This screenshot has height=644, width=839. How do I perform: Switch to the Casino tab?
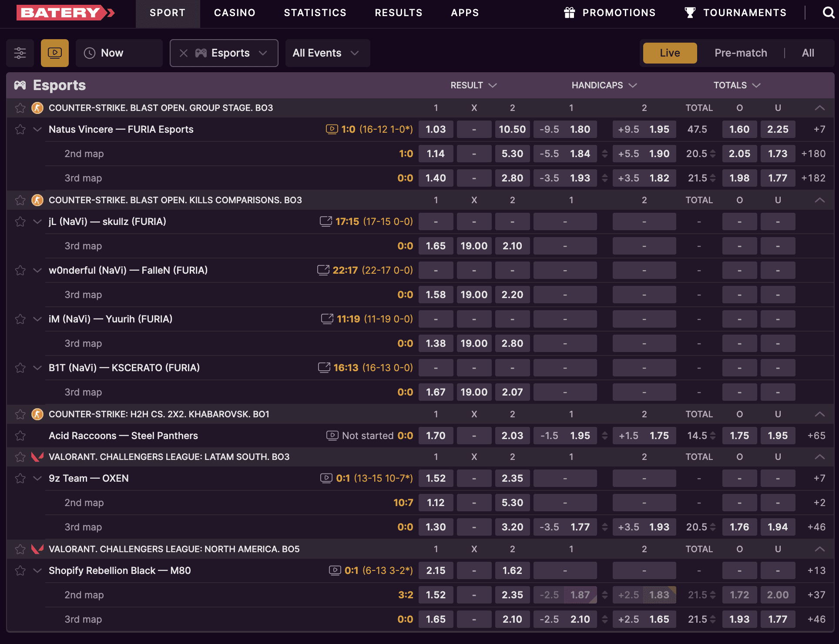[234, 13]
